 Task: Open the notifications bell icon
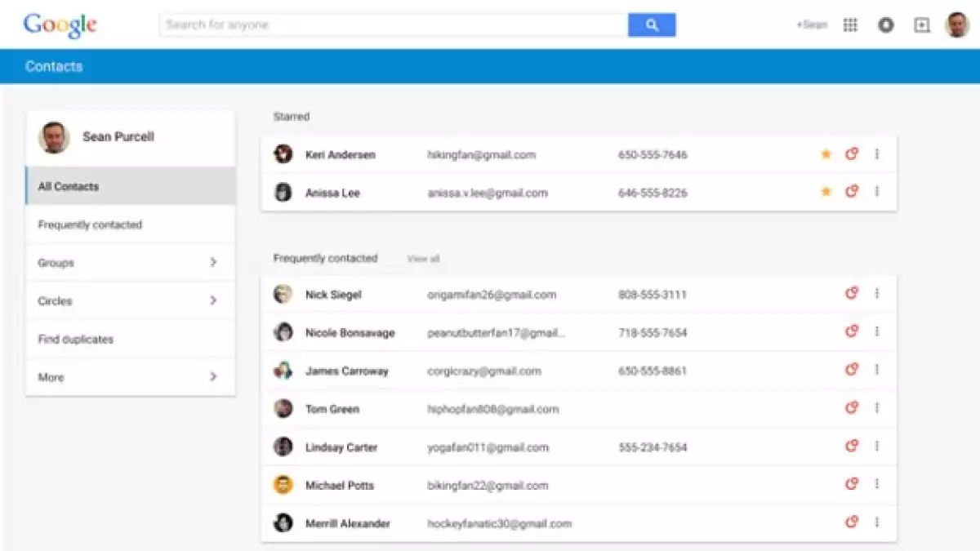[x=886, y=25]
